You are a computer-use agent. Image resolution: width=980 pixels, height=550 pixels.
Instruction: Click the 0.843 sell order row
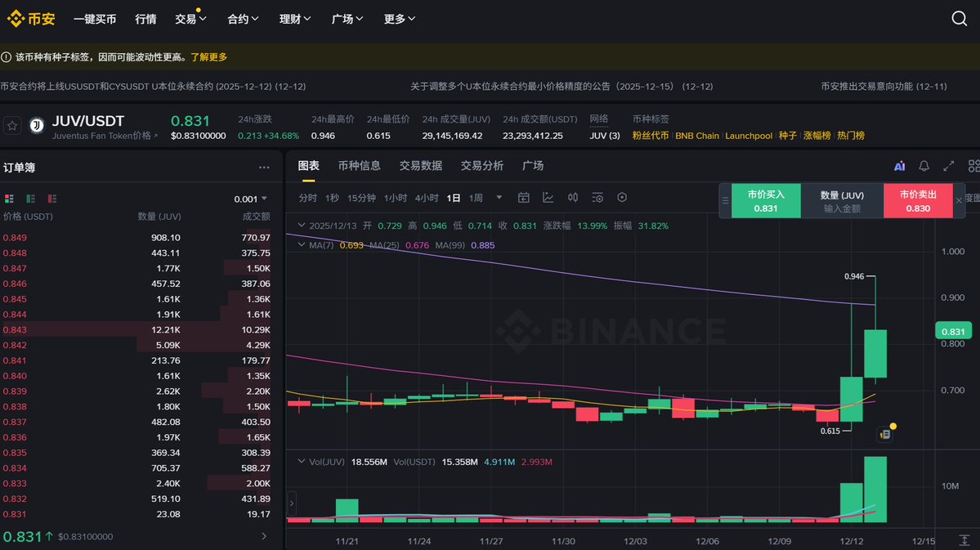point(136,330)
